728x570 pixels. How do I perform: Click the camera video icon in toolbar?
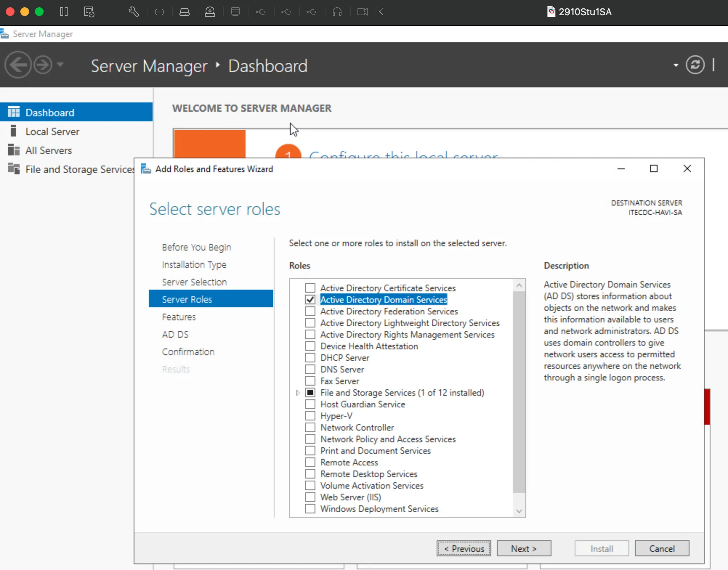pos(362,12)
